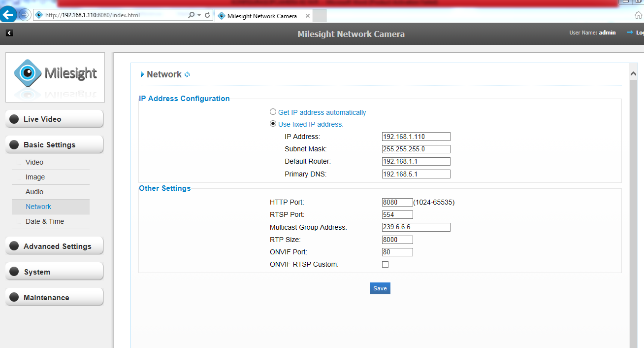Click the Live Video bullet icon
The height and width of the screenshot is (348, 644).
tap(14, 119)
